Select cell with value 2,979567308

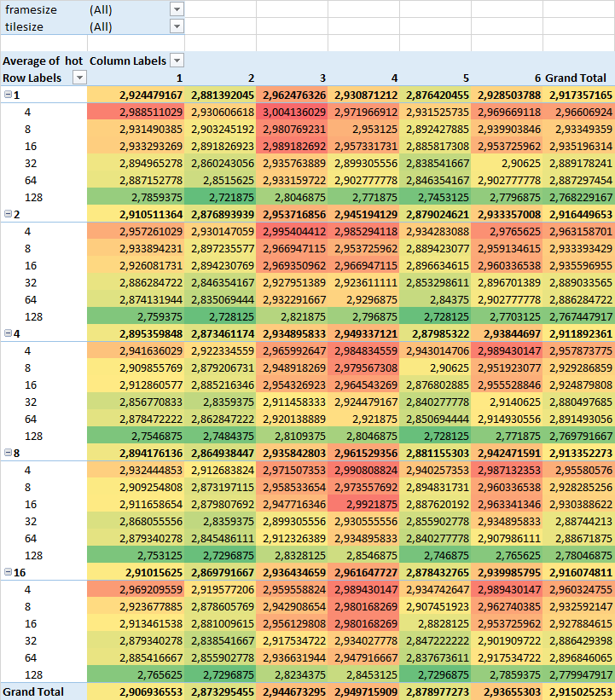tap(364, 367)
